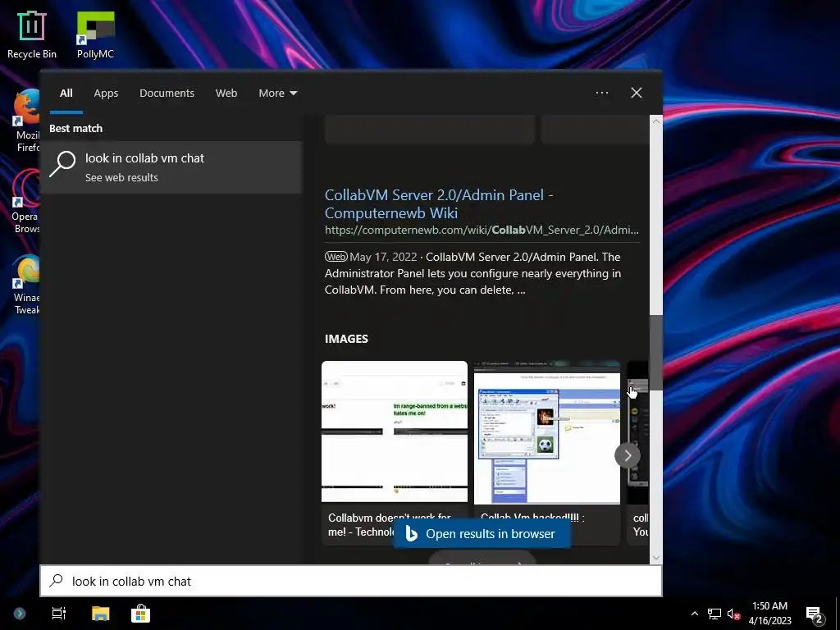Click the muted volume tray icon
The height and width of the screenshot is (630, 840).
click(x=733, y=614)
